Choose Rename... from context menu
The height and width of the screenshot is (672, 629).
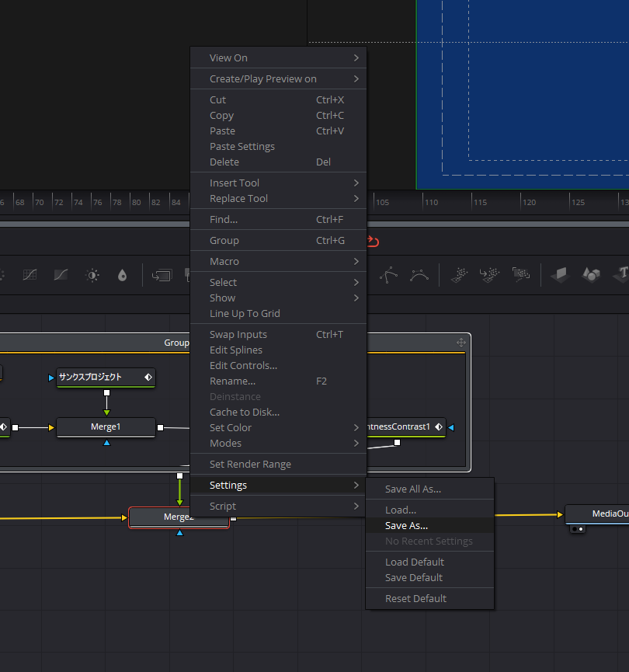point(278,381)
